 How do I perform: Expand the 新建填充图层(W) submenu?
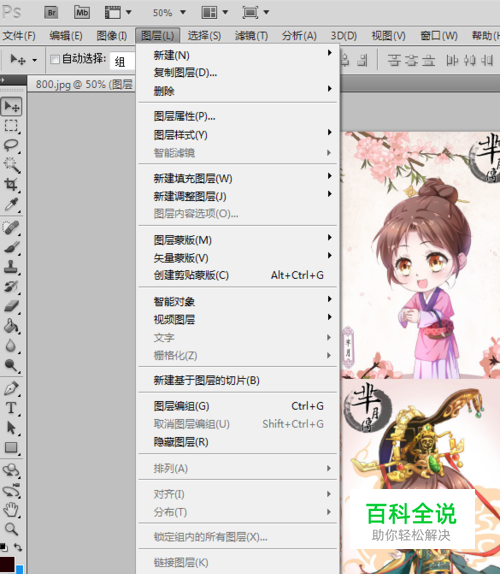coord(238,178)
